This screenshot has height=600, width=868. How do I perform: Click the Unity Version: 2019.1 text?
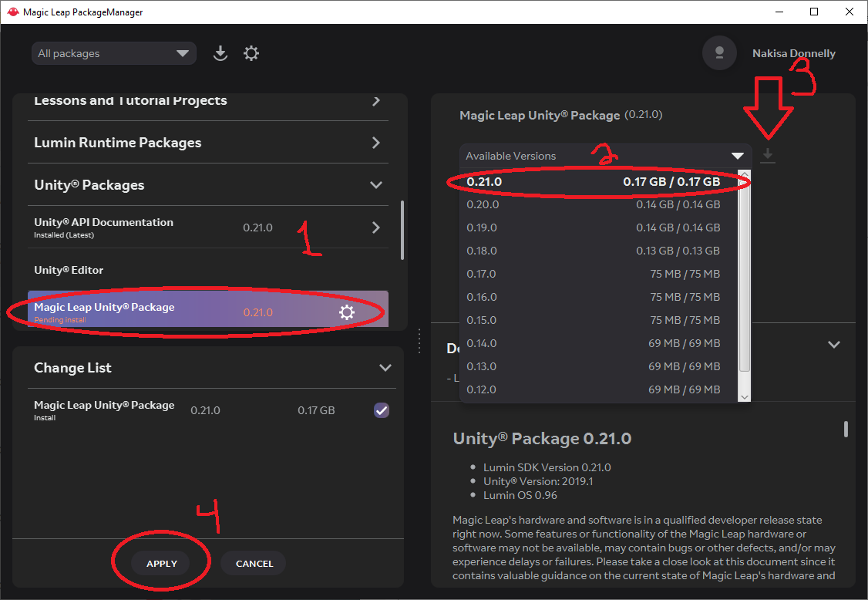click(x=538, y=481)
